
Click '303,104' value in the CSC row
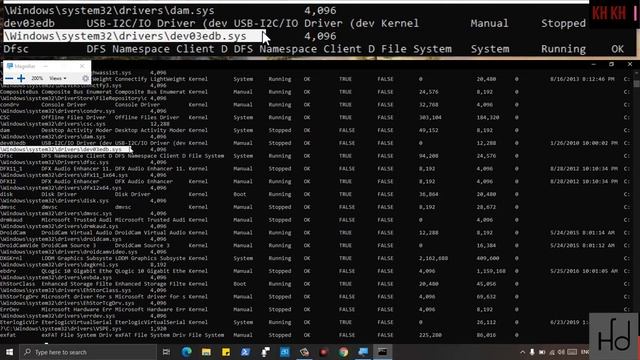point(429,118)
